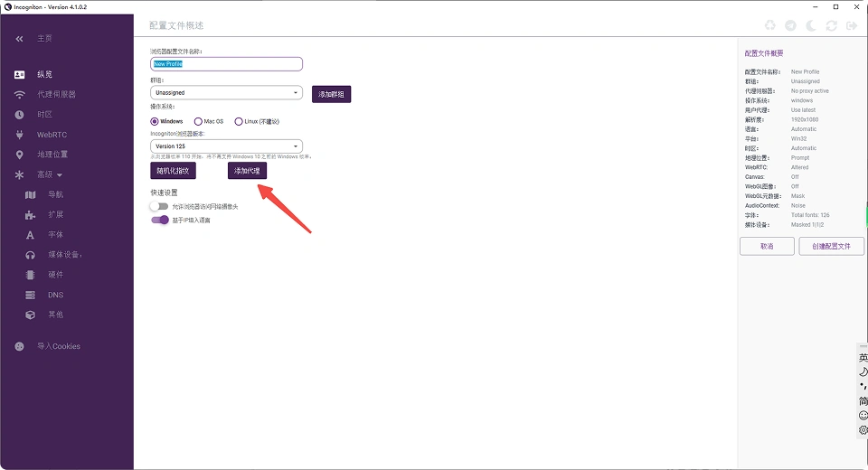
Task: Collapse the 高级 section in sidebar
Action: click(49, 174)
